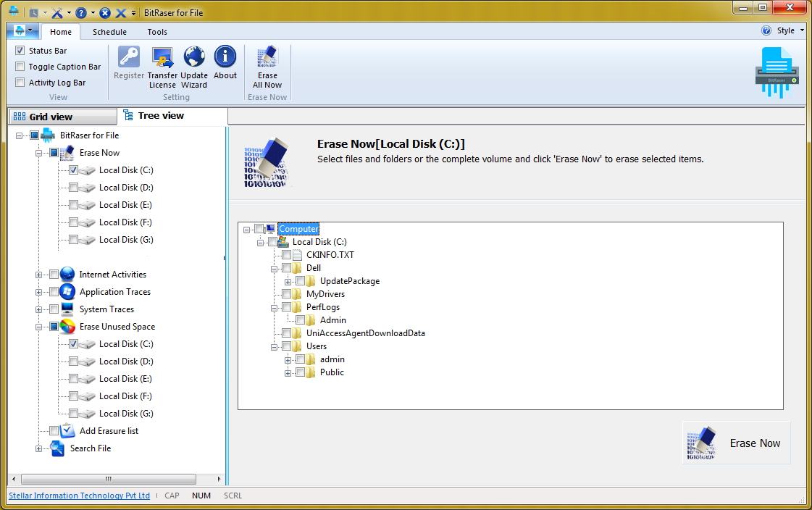Uncheck the Status Bar checkbox
Viewport: 812px width, 510px height.
[20, 50]
